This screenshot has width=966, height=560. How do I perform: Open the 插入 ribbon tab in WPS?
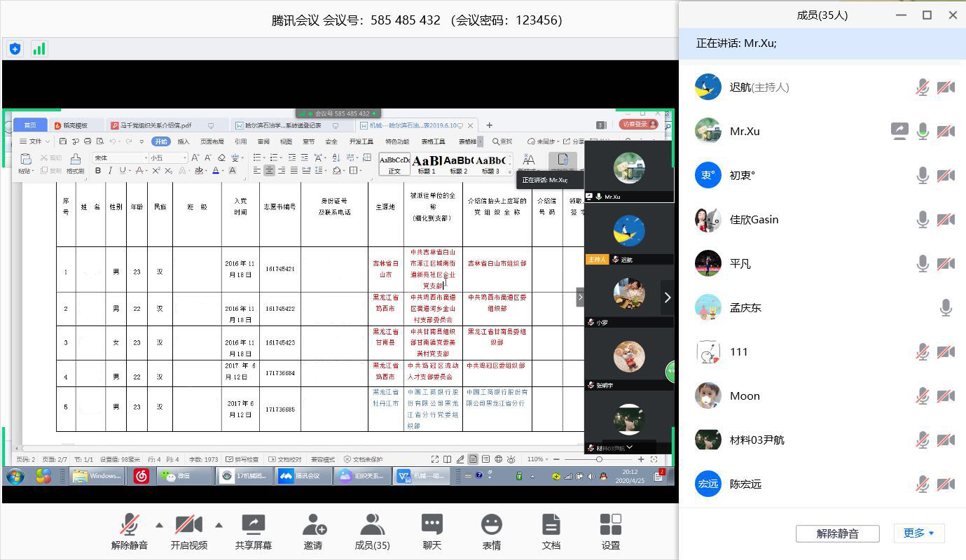[184, 141]
